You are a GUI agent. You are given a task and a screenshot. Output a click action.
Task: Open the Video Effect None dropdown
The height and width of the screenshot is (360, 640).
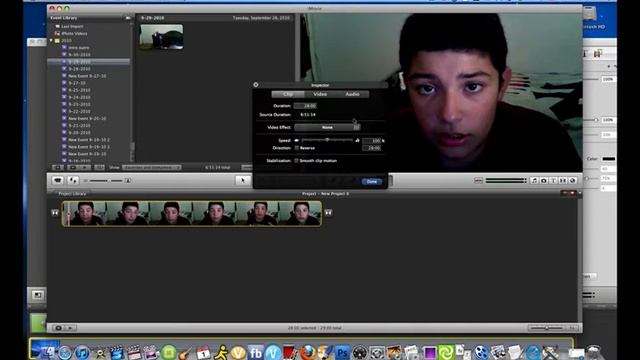327,127
